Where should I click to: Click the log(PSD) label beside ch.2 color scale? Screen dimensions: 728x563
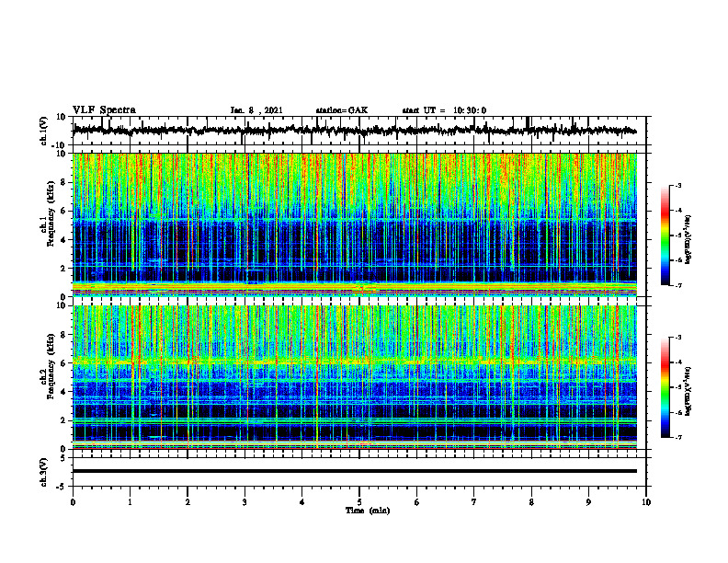pyautogui.click(x=688, y=391)
